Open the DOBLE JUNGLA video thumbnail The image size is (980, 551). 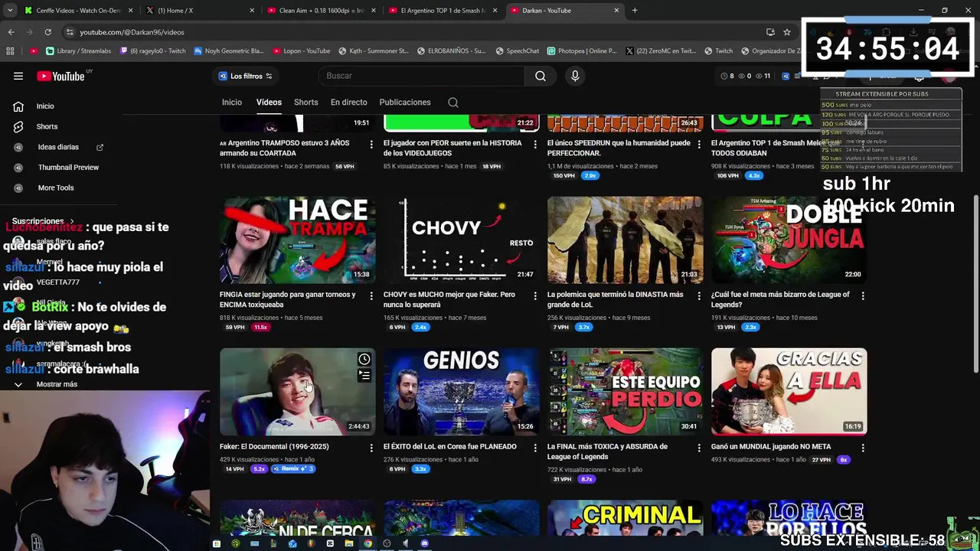789,240
